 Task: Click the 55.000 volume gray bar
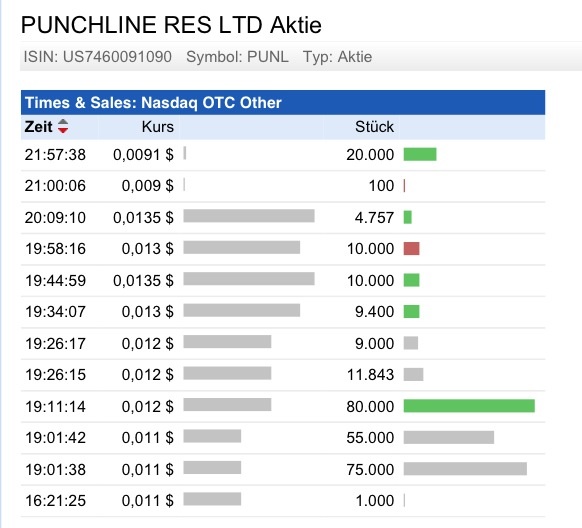point(449,437)
